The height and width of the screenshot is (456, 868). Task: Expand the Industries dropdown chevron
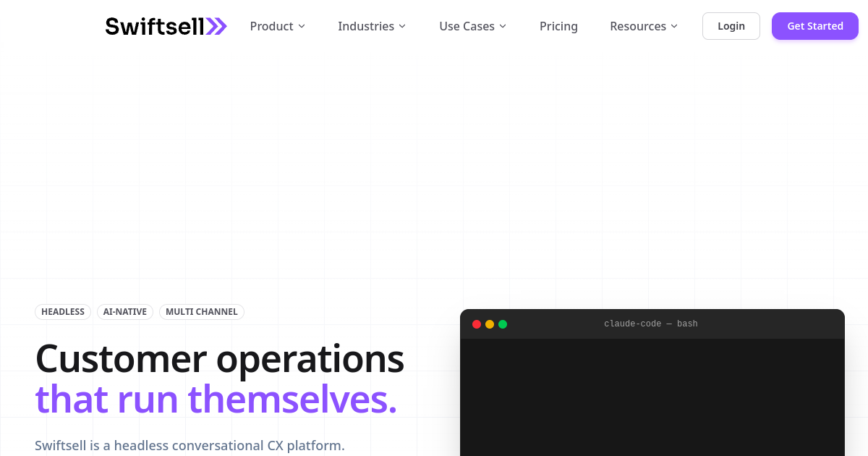tap(402, 26)
